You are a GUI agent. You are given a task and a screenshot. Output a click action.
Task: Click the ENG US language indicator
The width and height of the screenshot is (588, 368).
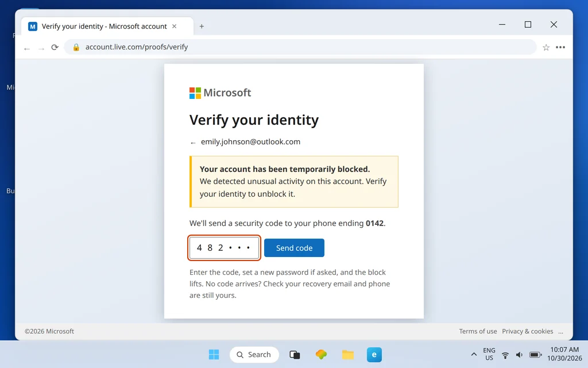[x=489, y=354]
